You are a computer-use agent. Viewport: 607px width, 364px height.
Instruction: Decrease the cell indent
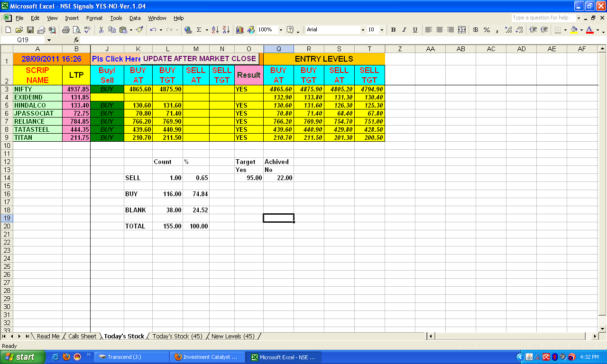click(x=533, y=30)
